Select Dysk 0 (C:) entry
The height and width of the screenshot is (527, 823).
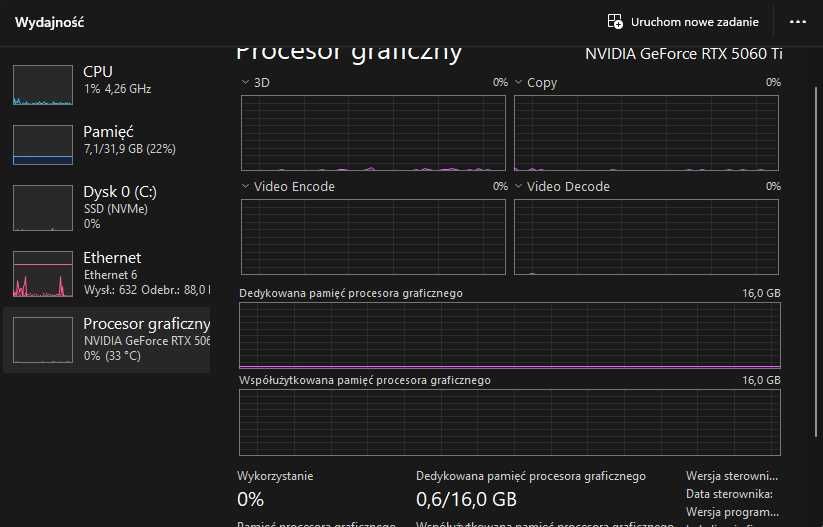click(108, 207)
